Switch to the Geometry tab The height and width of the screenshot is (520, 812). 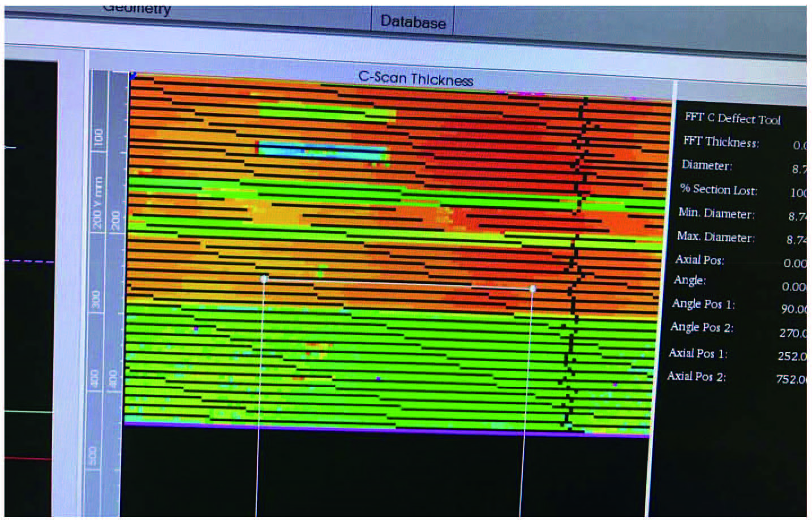[x=136, y=8]
